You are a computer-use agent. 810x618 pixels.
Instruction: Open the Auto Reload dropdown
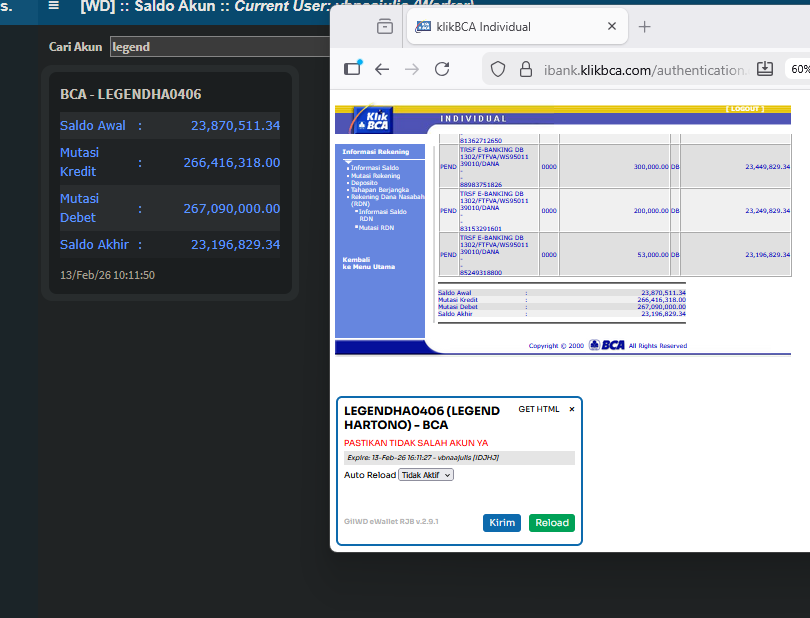426,475
